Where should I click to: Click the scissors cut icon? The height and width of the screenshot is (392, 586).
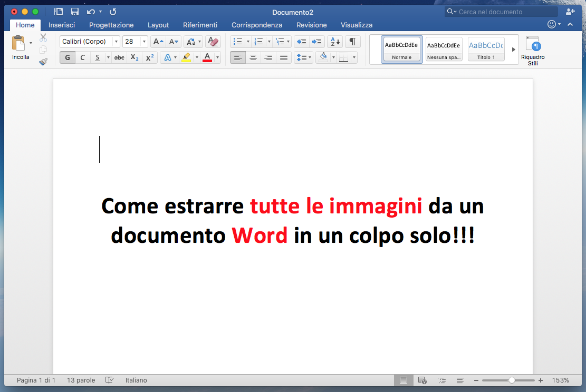tap(43, 37)
